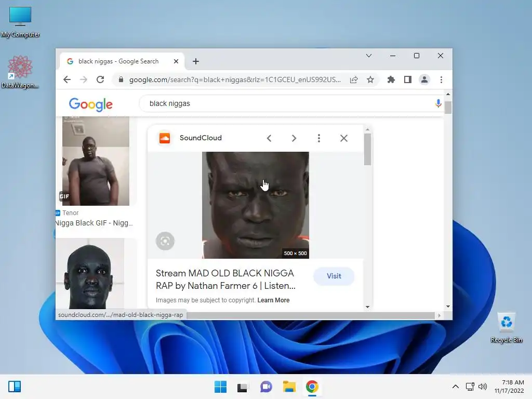Close the image preview panel

[344, 138]
